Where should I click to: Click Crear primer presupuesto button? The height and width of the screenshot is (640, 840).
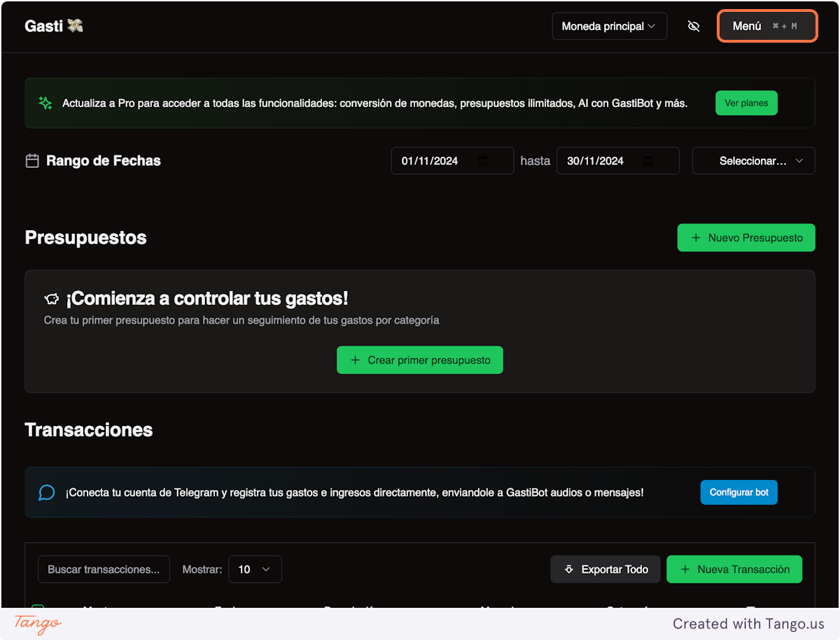[420, 360]
